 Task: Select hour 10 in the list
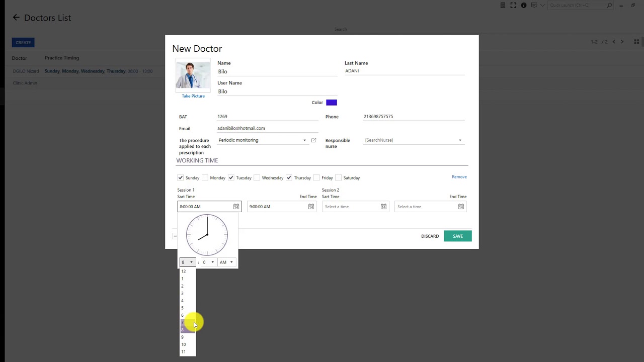[187, 344]
